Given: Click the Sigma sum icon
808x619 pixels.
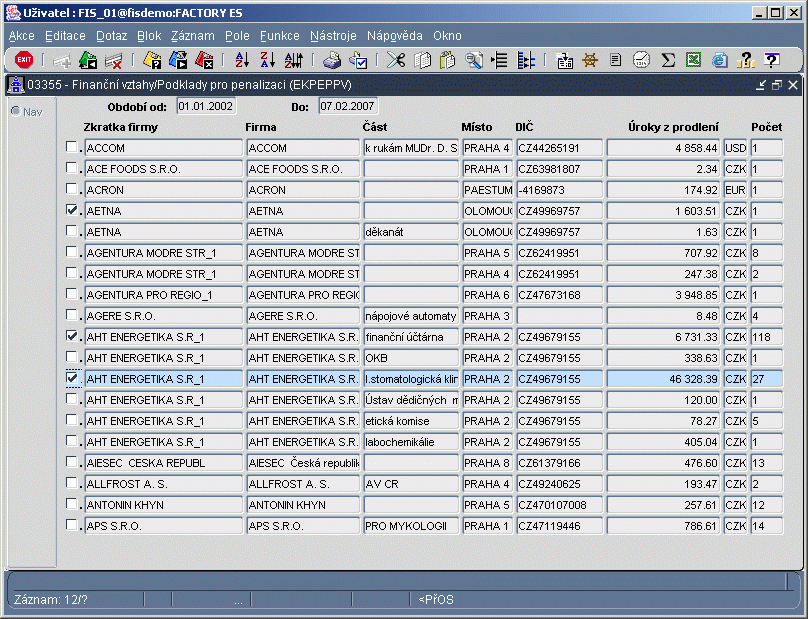Looking at the screenshot, I should pyautogui.click(x=668, y=60).
